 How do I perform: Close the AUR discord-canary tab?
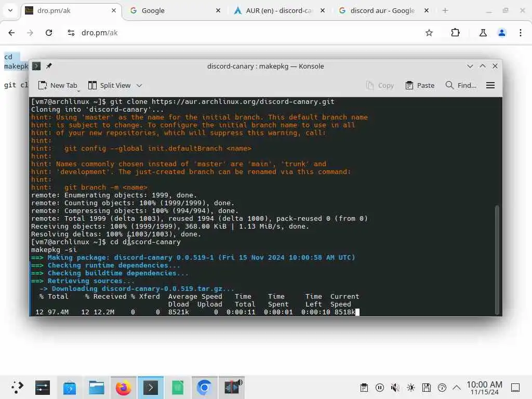[x=323, y=10]
